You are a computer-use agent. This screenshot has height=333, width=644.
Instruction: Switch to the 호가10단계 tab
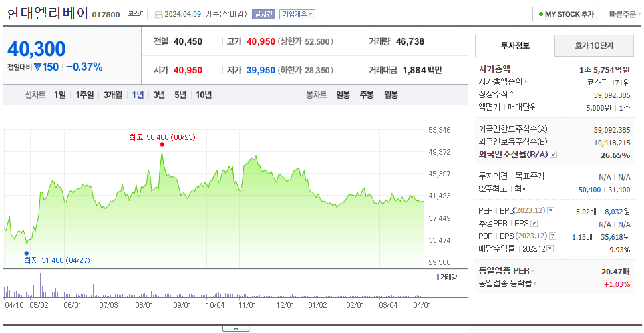tap(594, 46)
